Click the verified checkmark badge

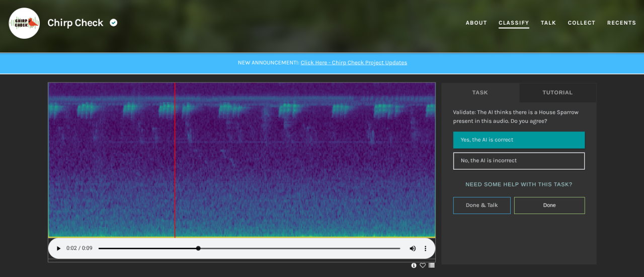pos(114,23)
